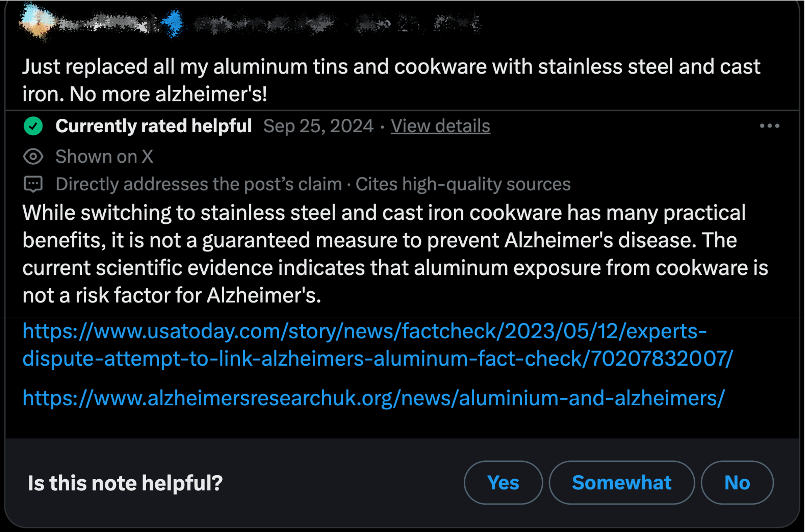Viewport: 805px width, 532px height.
Task: Click the blue verified badge
Action: pyautogui.click(x=173, y=23)
